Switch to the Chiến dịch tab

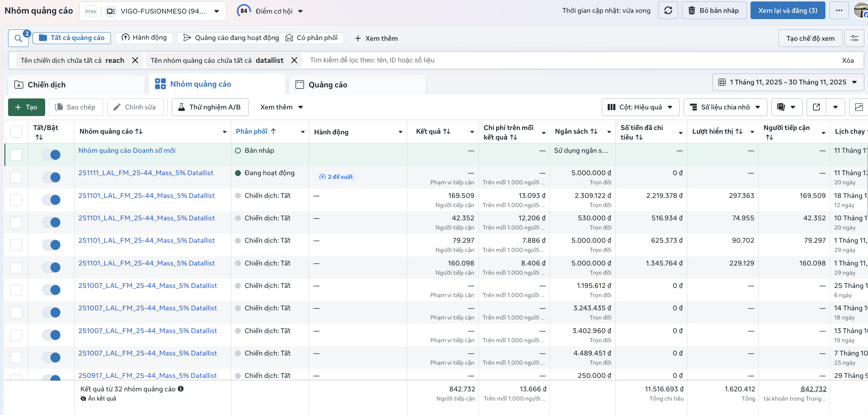click(46, 85)
